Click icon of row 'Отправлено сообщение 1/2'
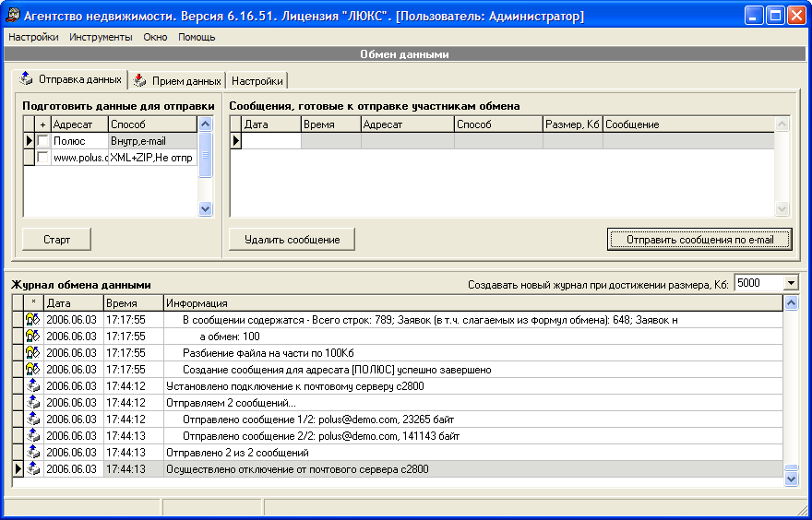812x520 pixels. coord(33,420)
